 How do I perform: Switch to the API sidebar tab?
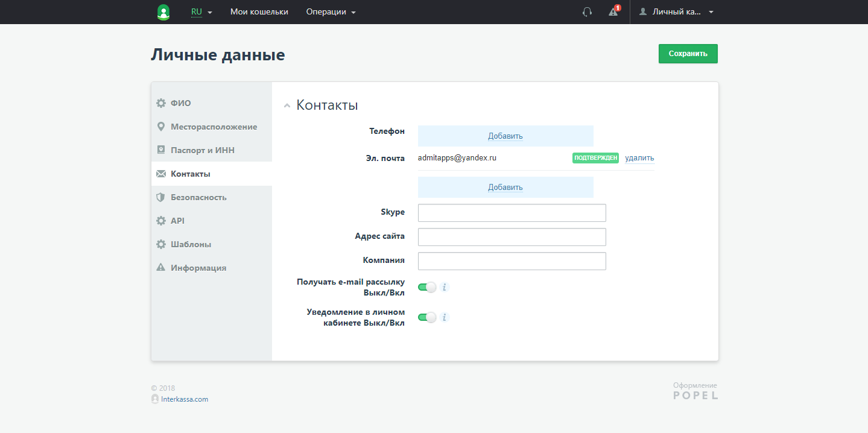pos(177,221)
